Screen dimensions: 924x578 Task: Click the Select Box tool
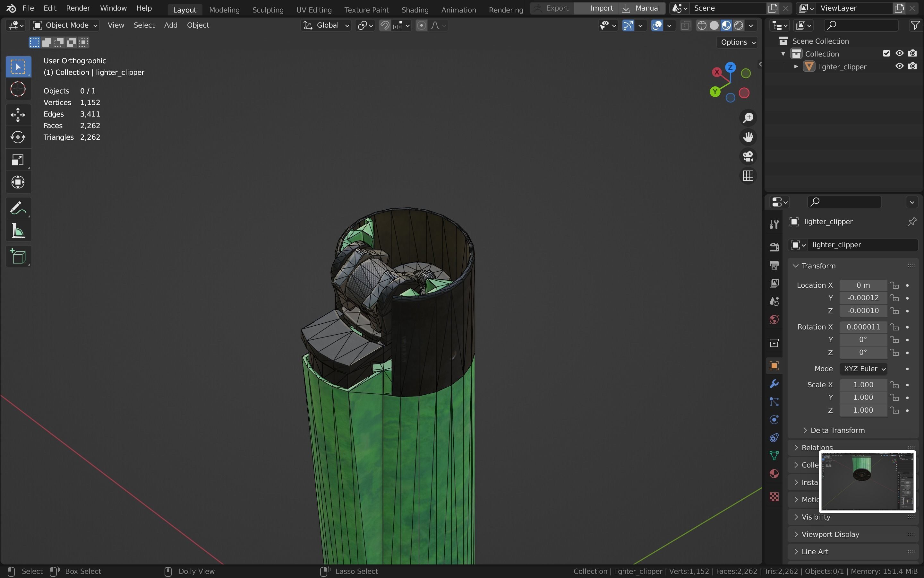(18, 67)
